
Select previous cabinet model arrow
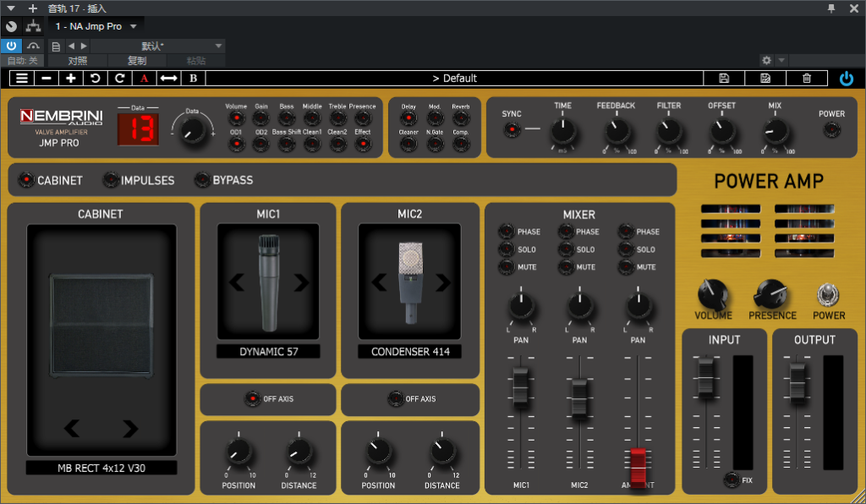pos(72,428)
